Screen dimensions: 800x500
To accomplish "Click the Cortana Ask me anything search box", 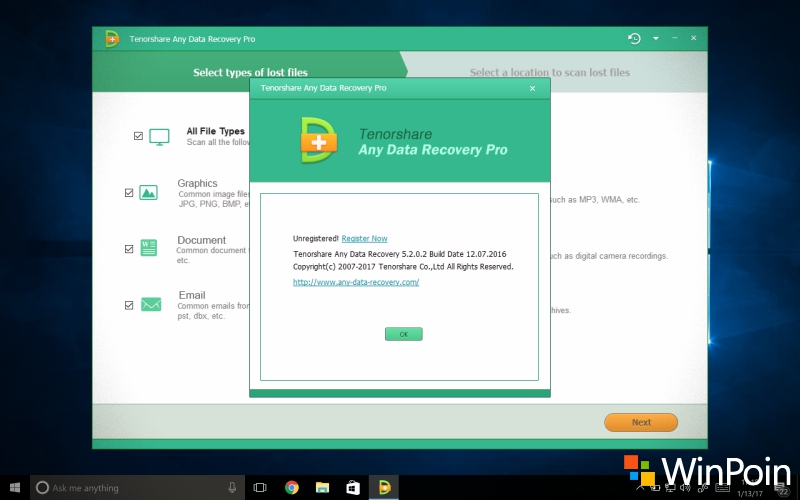I will pos(137,487).
